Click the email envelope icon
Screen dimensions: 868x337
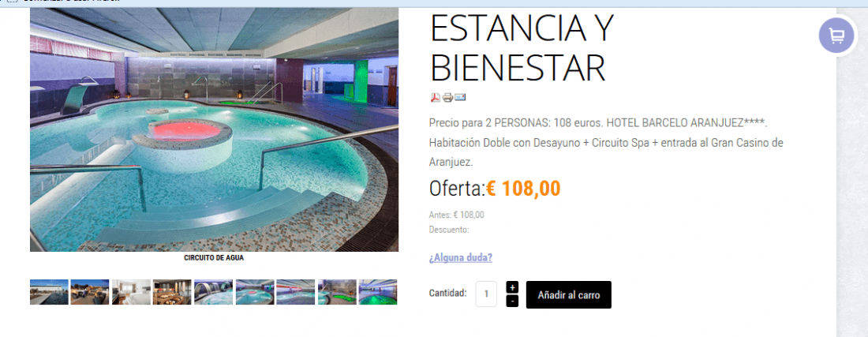(x=460, y=97)
